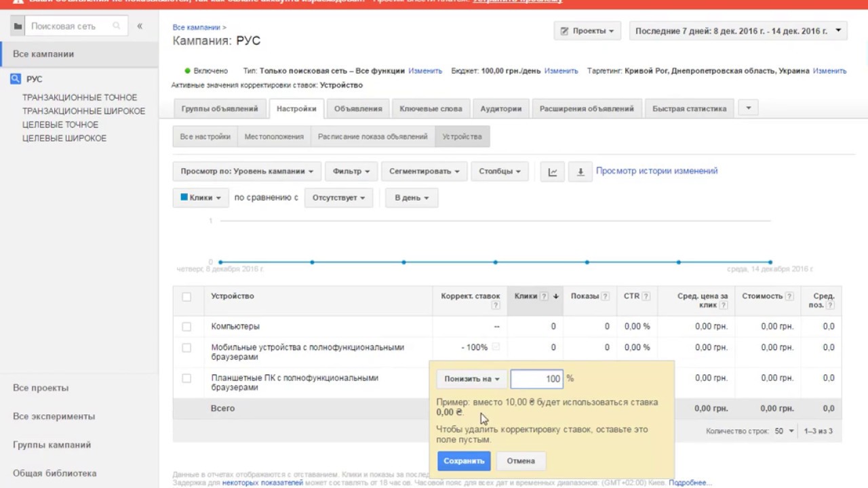Open help icon next to Показы column
This screenshot has width=868, height=488.
coord(606,296)
